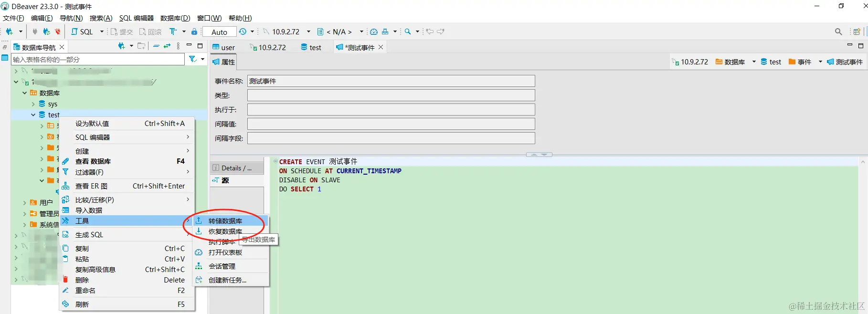This screenshot has height=314, width=868.
Task: Open the 文件(F) menu
Action: point(13,18)
